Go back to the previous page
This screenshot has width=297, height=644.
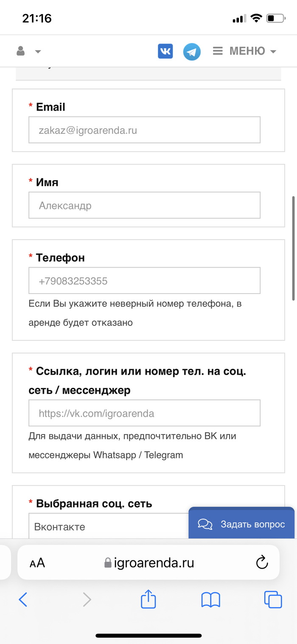[23, 599]
